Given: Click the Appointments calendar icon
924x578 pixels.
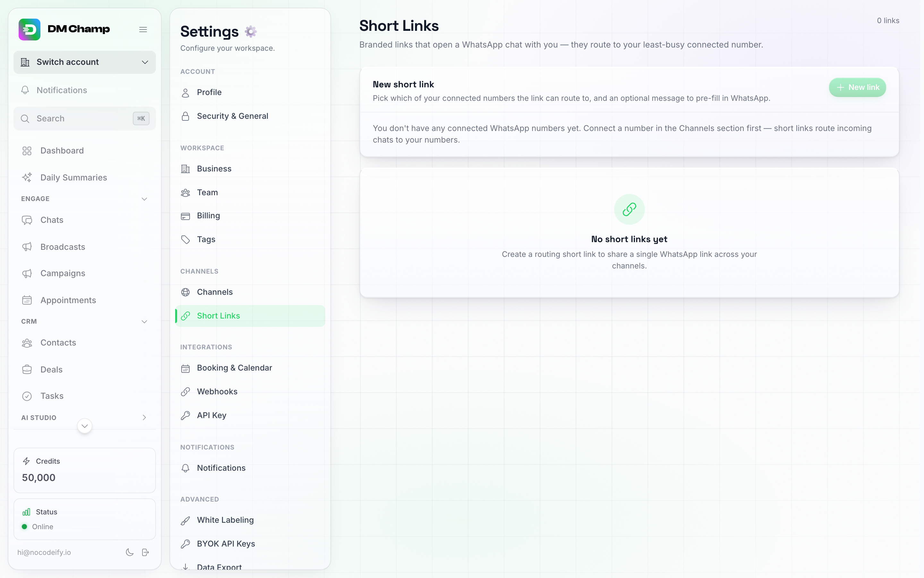Looking at the screenshot, I should click(x=27, y=300).
